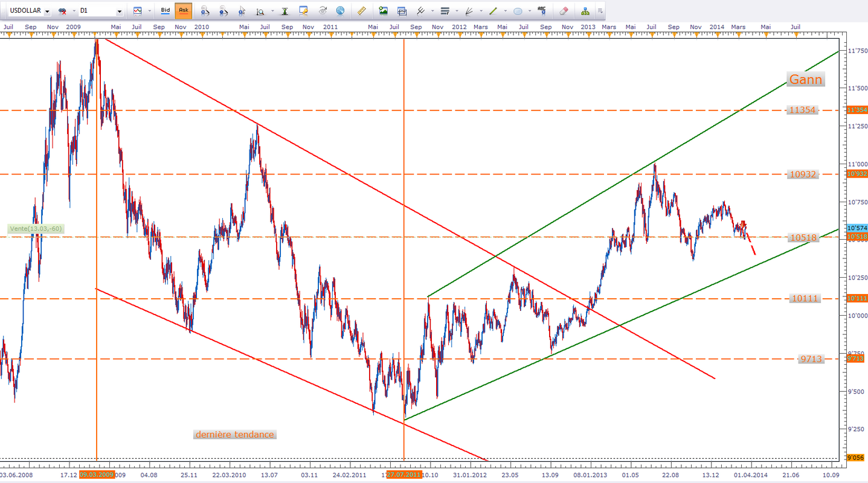868x483 pixels.
Task: Select the Gann fan tool
Action: click(x=469, y=11)
